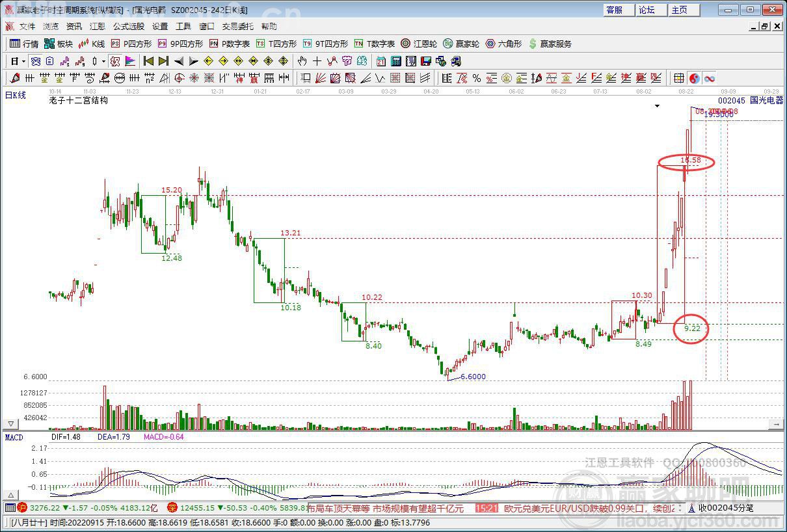Viewport: 787px width, 532px height.
Task: Open the T数字表 tool
Action: coord(374,44)
